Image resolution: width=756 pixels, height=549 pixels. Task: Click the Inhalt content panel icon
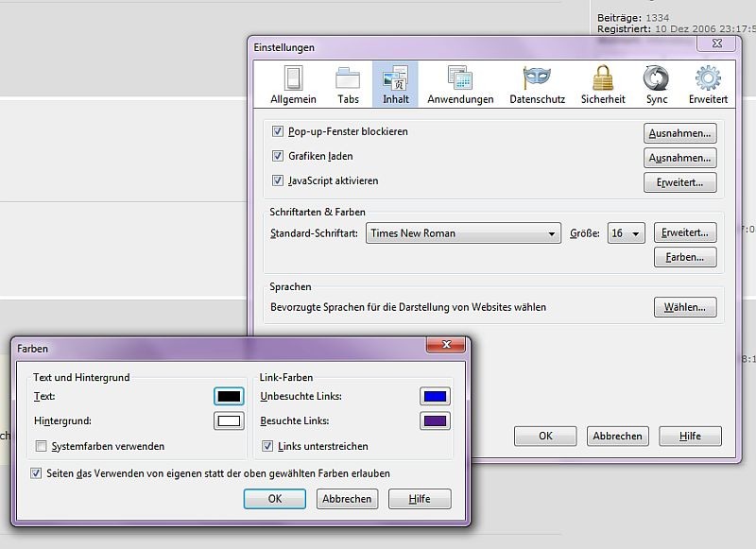396,84
